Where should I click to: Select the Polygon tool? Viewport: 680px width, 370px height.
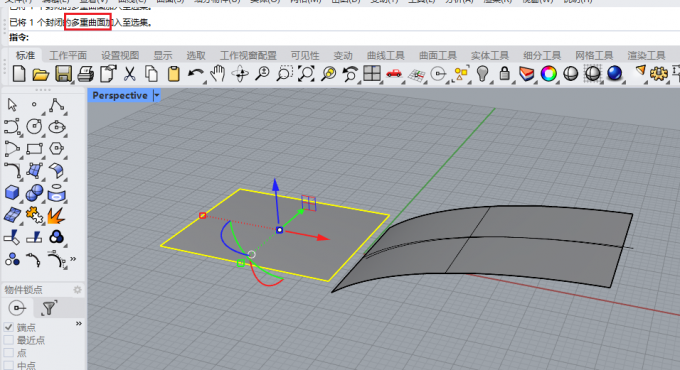click(56, 149)
